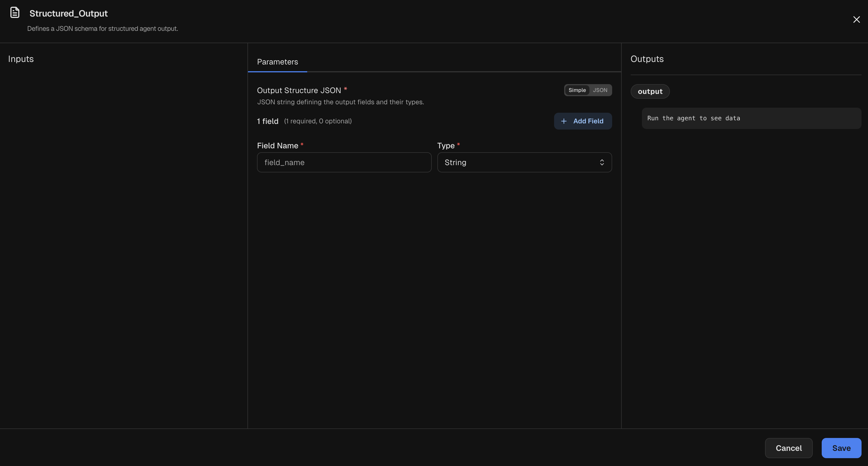Select the Parameters tab

[x=277, y=62]
